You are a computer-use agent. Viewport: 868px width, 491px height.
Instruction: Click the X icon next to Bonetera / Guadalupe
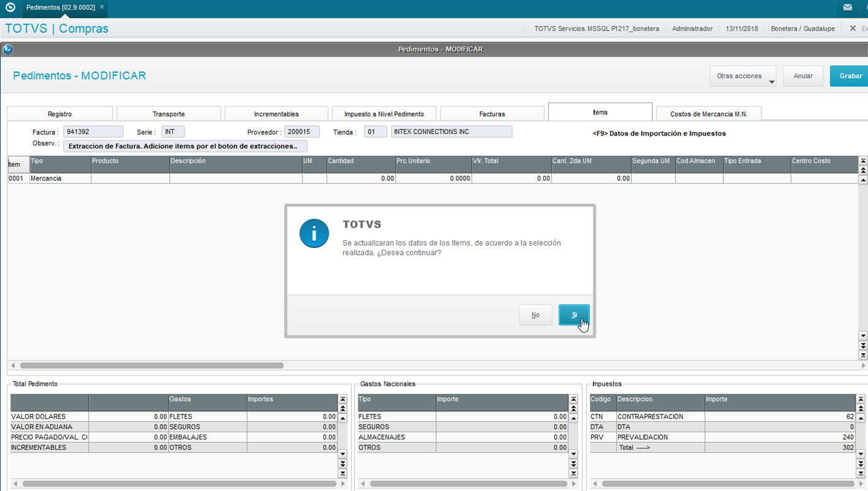[x=853, y=28]
